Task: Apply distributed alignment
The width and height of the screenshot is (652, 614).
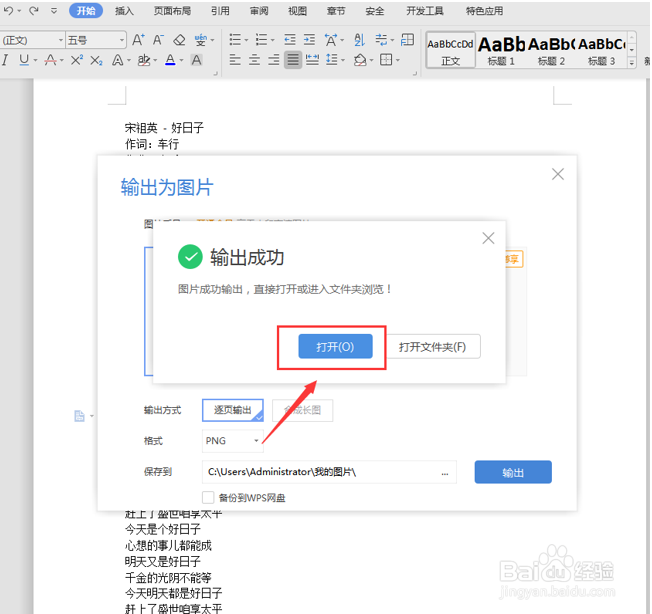Action: [x=312, y=60]
